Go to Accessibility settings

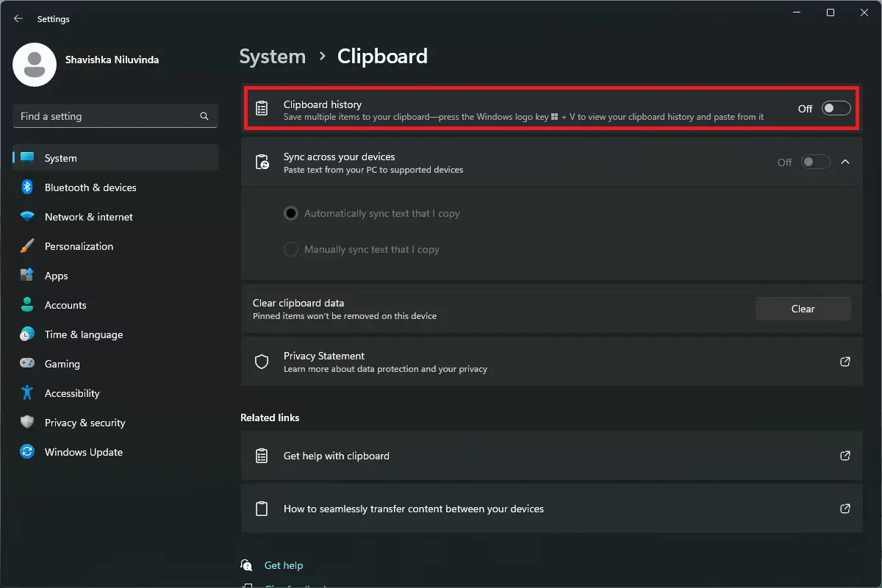(115, 393)
